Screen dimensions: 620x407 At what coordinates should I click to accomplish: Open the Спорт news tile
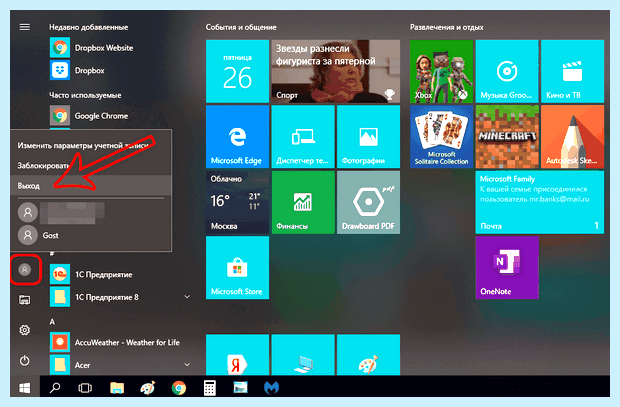coord(336,71)
